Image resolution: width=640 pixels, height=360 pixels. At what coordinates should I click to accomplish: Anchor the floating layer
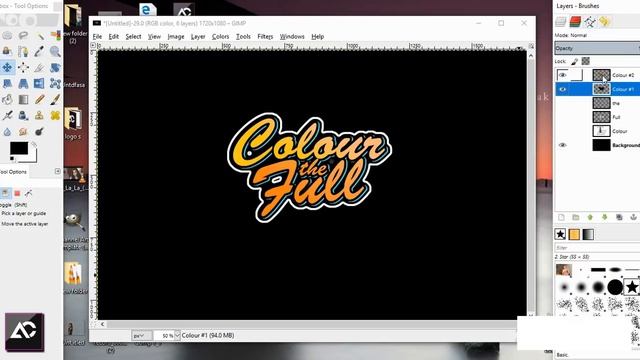633,217
